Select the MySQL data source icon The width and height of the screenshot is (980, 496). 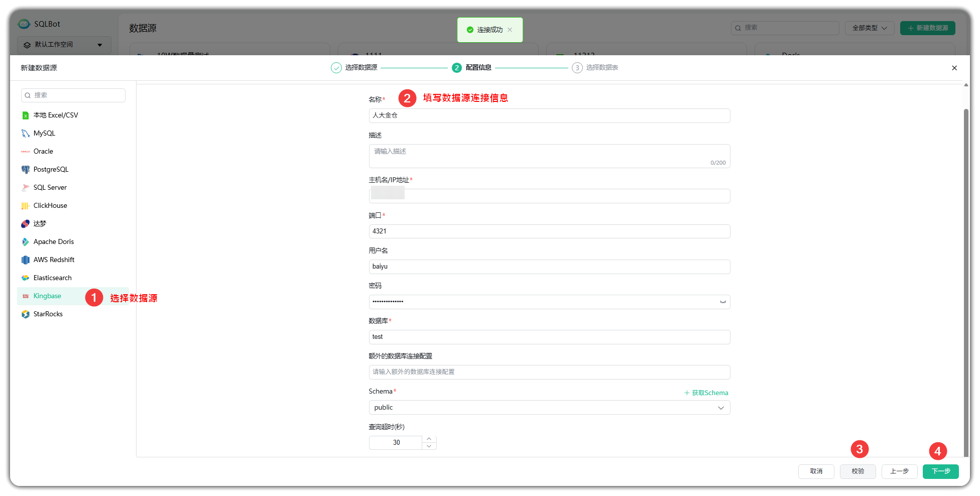(x=26, y=133)
